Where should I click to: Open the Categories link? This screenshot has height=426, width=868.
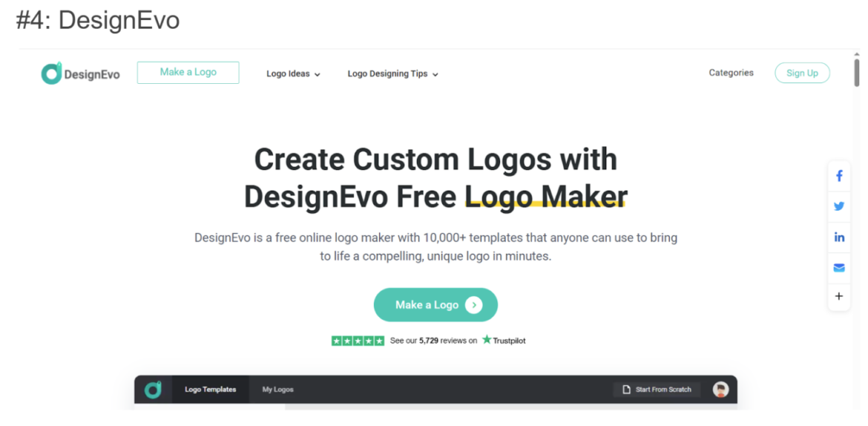click(731, 73)
